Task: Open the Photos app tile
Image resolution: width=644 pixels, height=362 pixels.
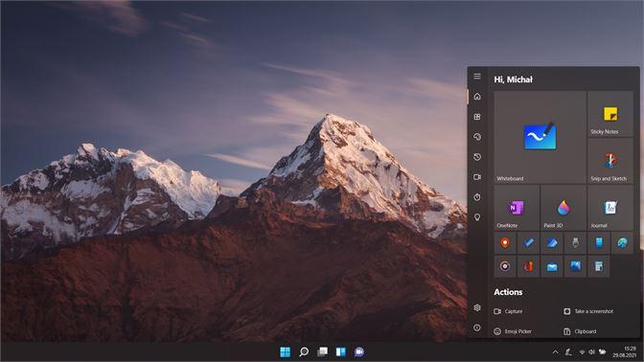Action: (x=575, y=266)
